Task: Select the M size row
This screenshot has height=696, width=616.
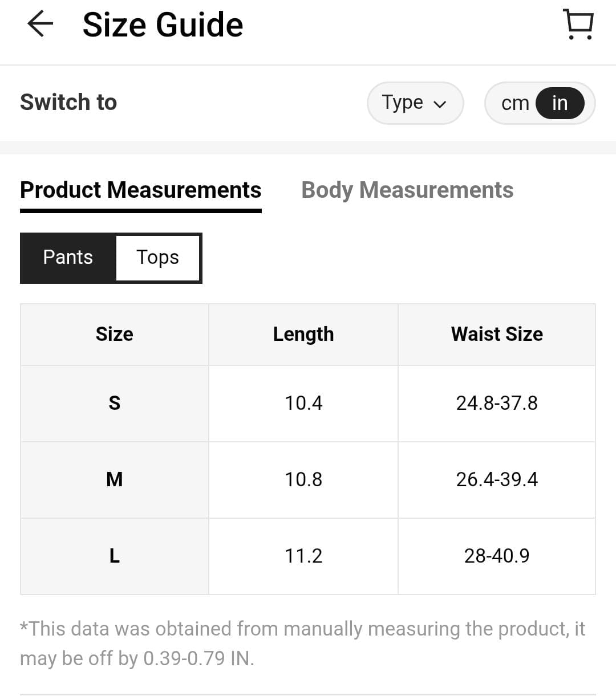Action: (114, 479)
